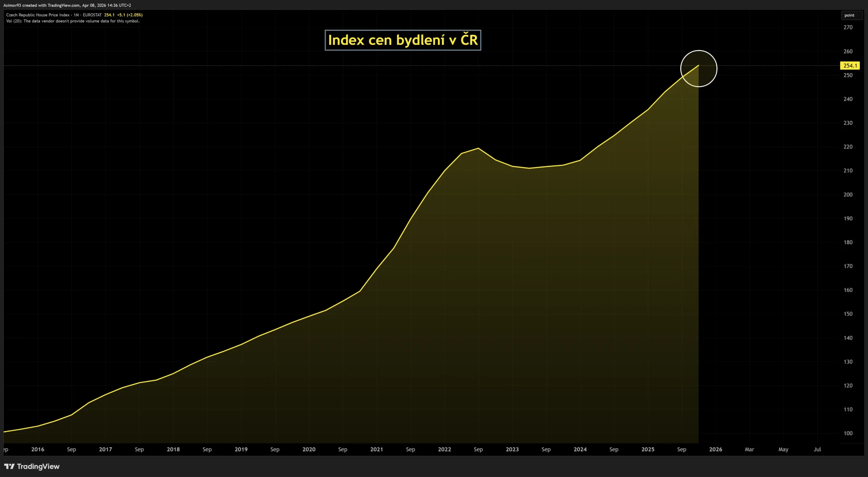Click the TradingView wordmark text
Screen dimensions: 868x477
click(x=38, y=466)
